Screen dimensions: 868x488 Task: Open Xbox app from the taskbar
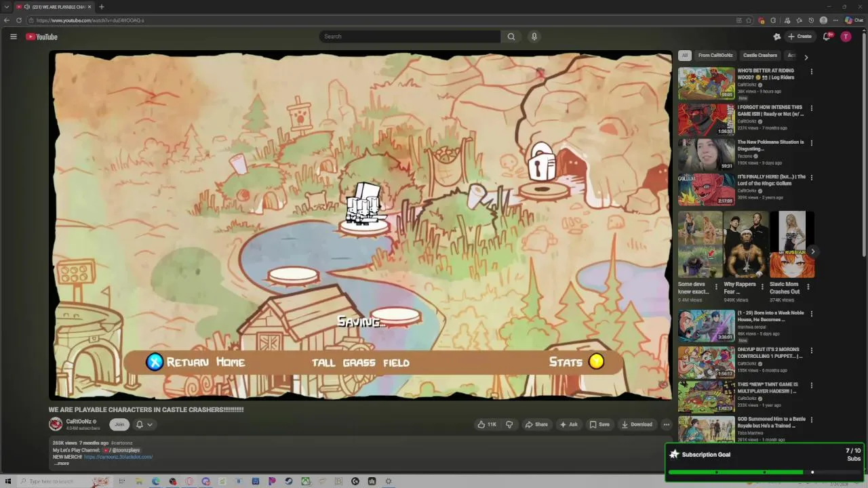click(306, 481)
